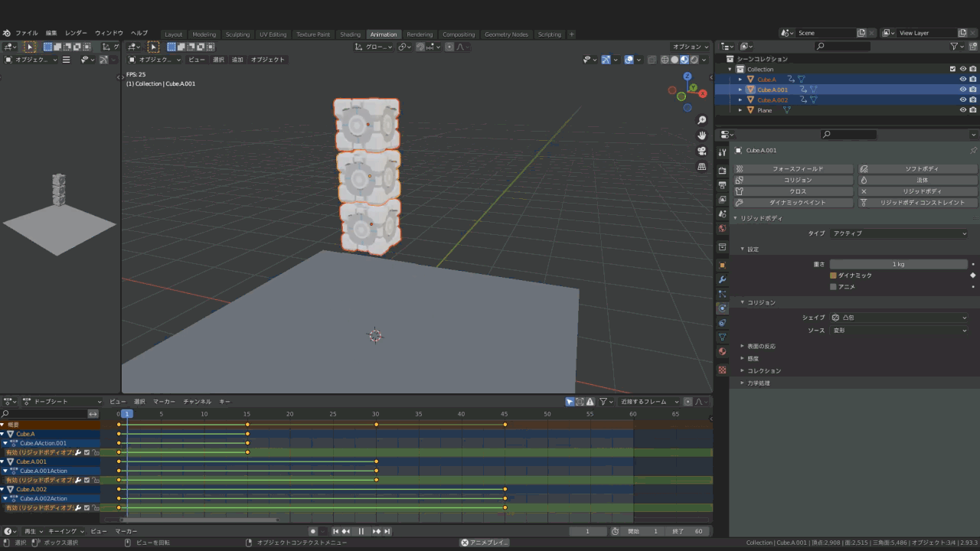Click the クロス physics button
The width and height of the screenshot is (980, 551).
tap(796, 191)
